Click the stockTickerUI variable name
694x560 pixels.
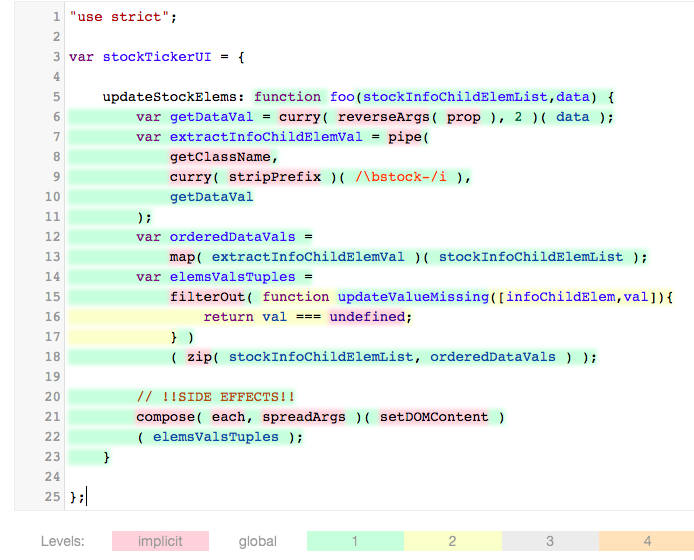pyautogui.click(x=157, y=57)
